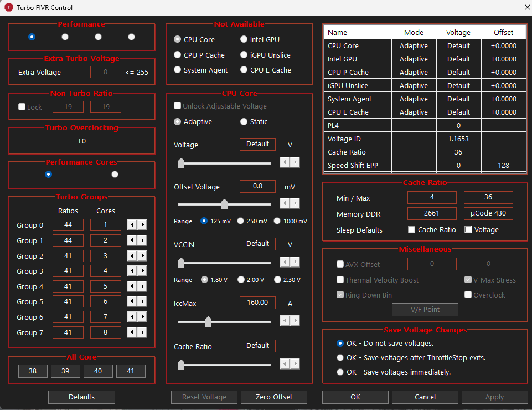Select the CPU E Cache radio option

(x=266, y=70)
